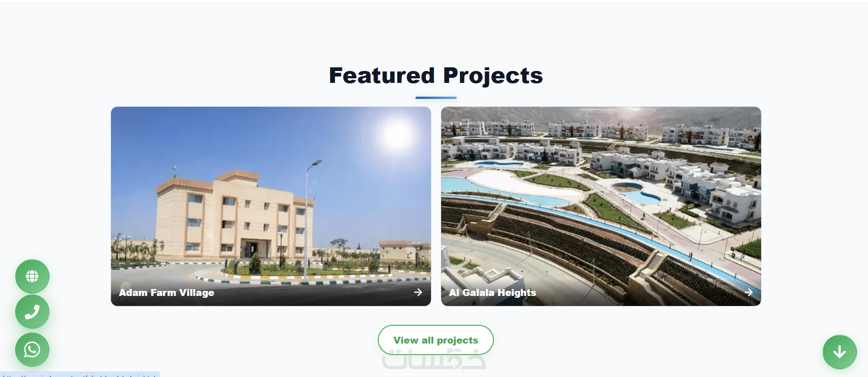Click the arrow on Al Galala Heights card
This screenshot has width=868, height=377.
749,292
